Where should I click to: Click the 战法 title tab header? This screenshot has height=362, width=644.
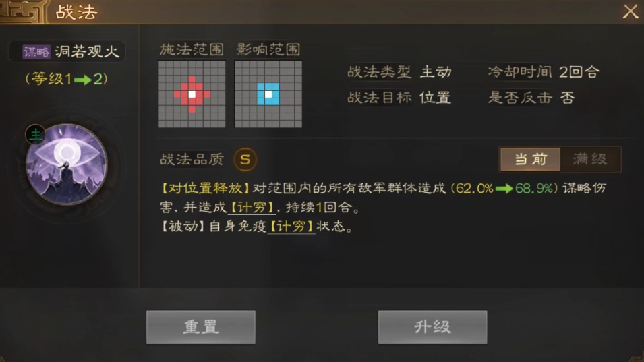click(x=76, y=12)
